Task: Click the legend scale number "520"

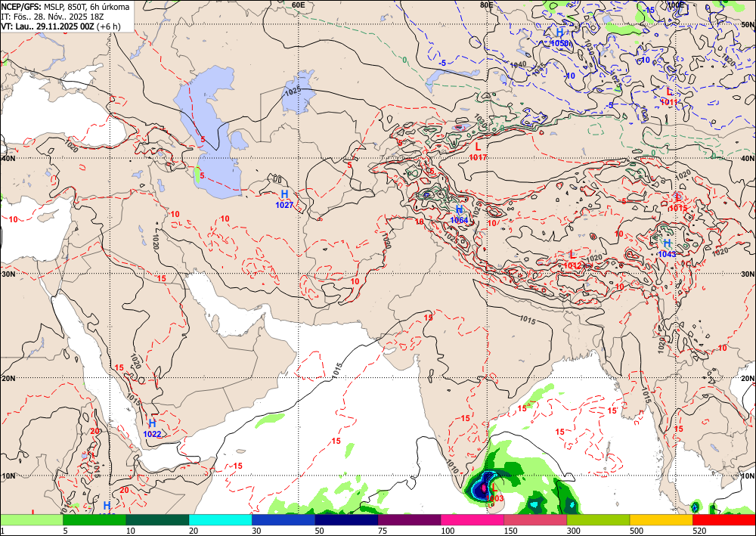Action: coord(699,531)
